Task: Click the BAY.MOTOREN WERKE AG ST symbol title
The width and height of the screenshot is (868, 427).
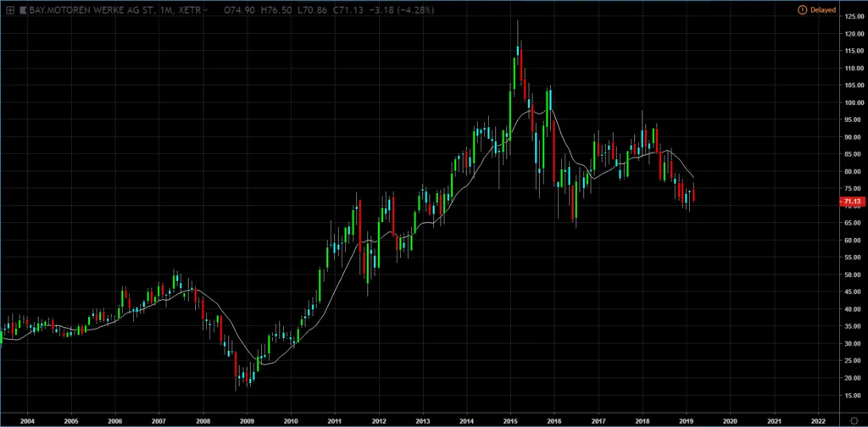Action: [92, 10]
